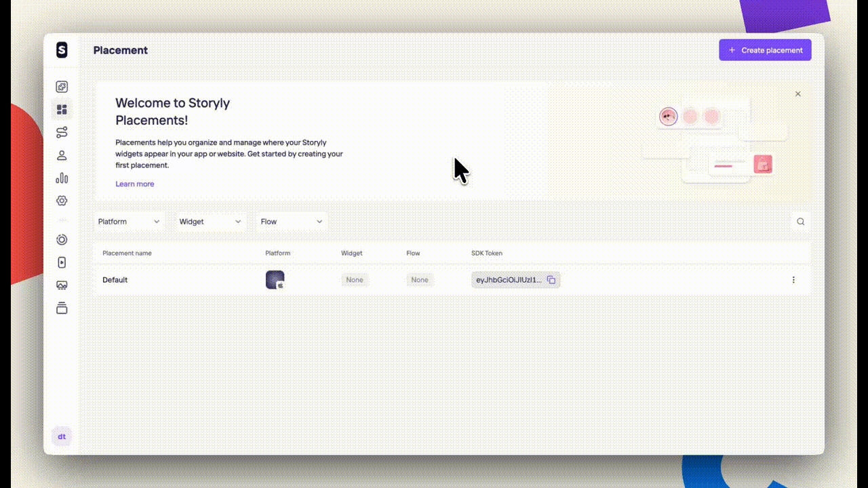The image size is (868, 488).
Task: Click the Placement page title
Action: pos(121,50)
